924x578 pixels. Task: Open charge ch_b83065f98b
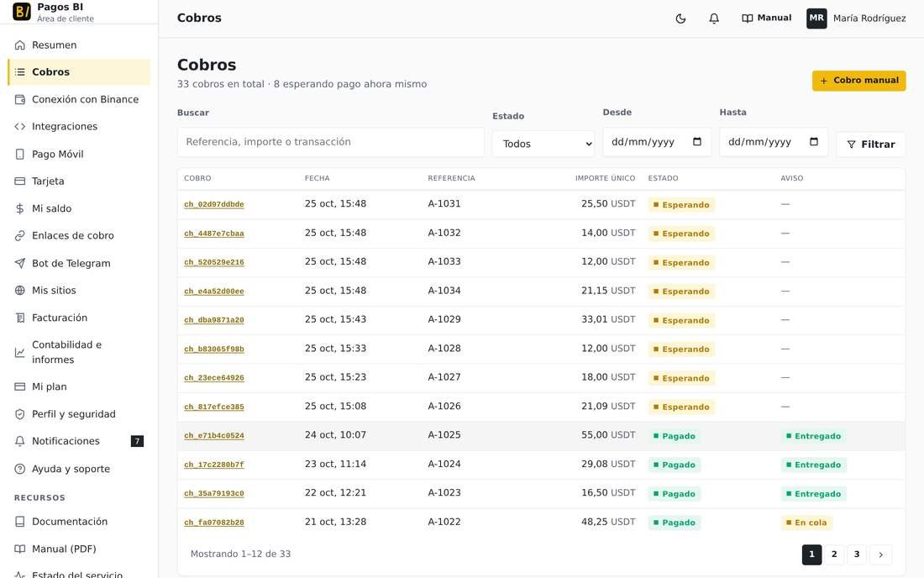(214, 349)
